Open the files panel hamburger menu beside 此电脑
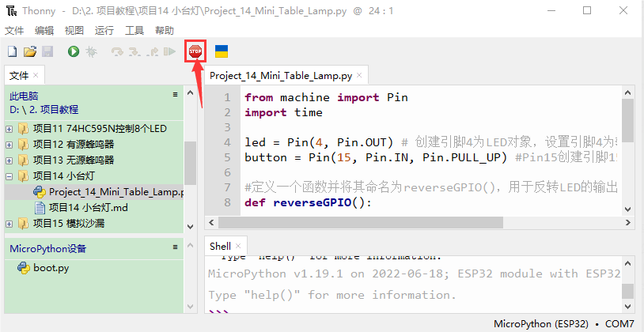This screenshot has height=332, width=644. point(176,94)
